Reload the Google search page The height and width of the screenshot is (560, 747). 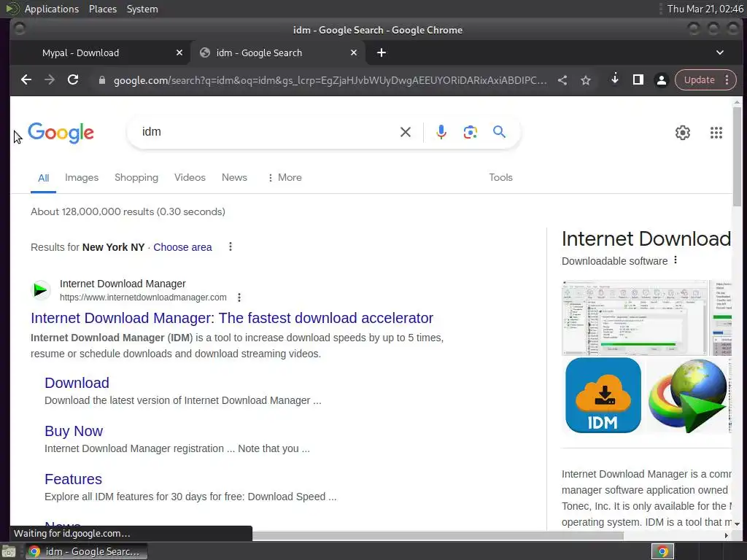click(x=73, y=80)
